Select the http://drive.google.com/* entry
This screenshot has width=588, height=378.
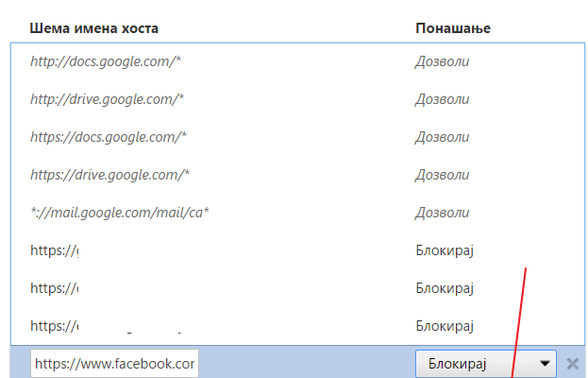point(297,99)
